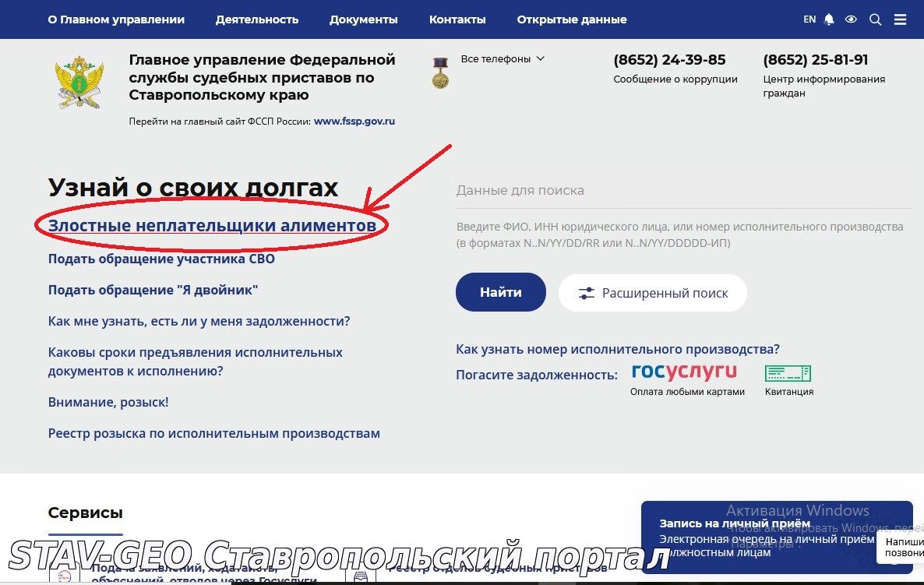Click the medal icon near phones
Screen dimensions: 924x585
440,73
